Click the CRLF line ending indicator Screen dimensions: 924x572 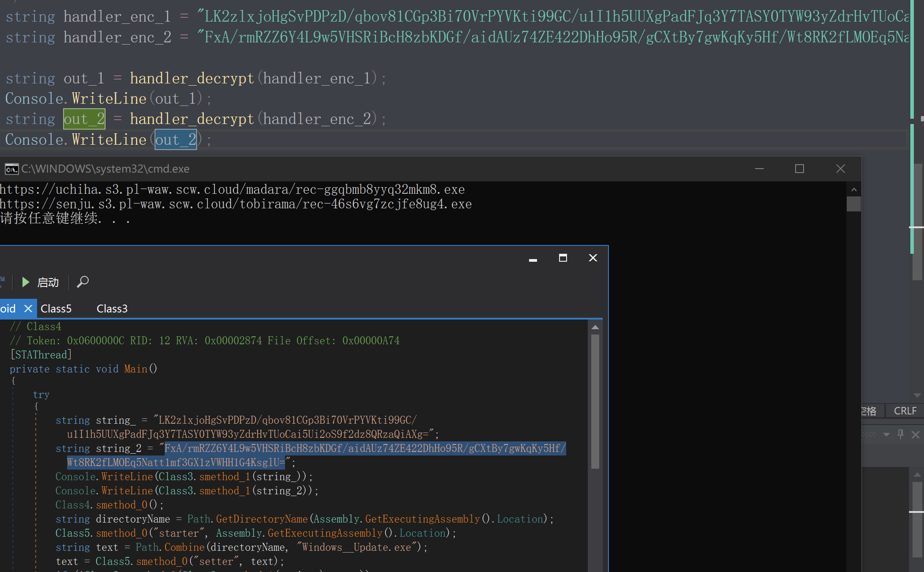(x=905, y=411)
